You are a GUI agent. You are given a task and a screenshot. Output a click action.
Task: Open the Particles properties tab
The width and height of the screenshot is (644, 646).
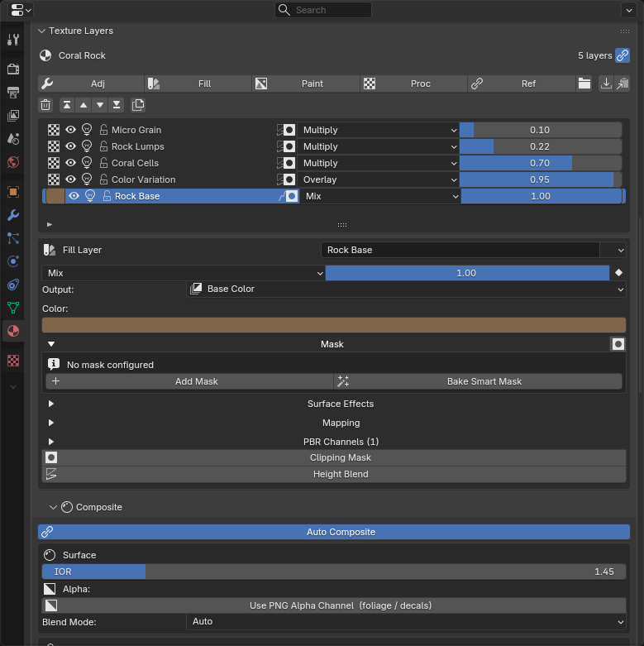click(12, 238)
